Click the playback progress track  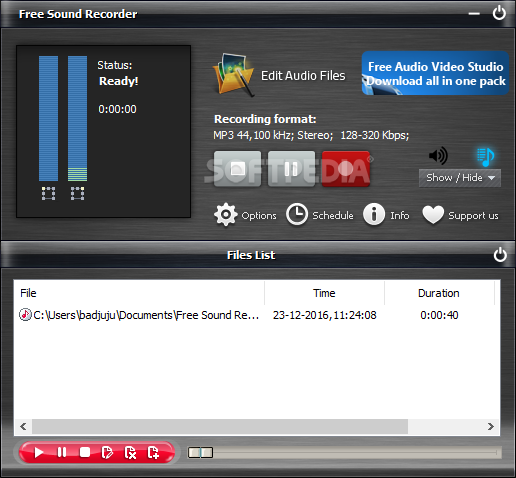(345, 452)
